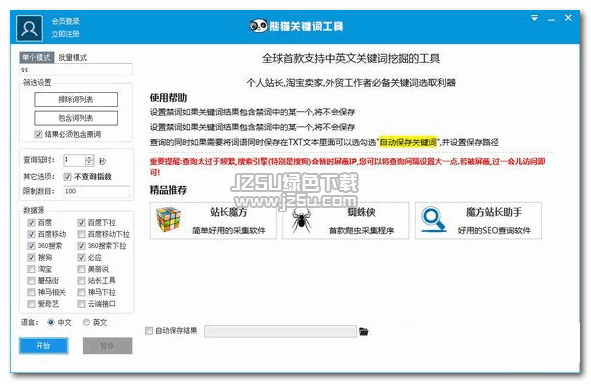
Task: Open the 立即注册 link
Action: 66,34
